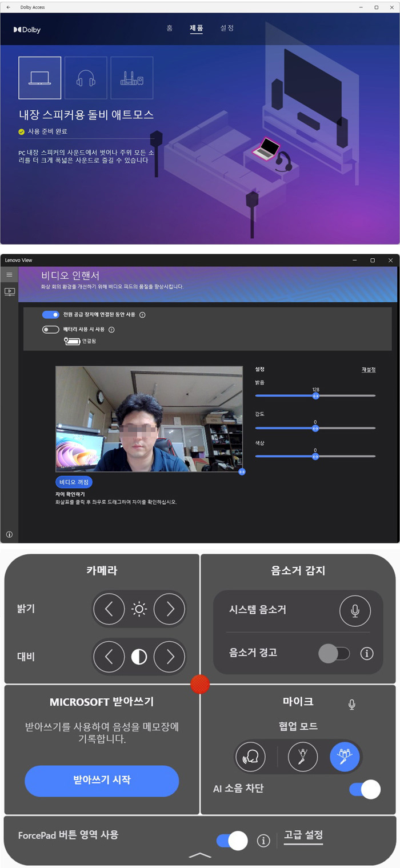The image size is (400, 868).
Task: Select the group 협업 모드 microphone icon
Action: pos(345,757)
